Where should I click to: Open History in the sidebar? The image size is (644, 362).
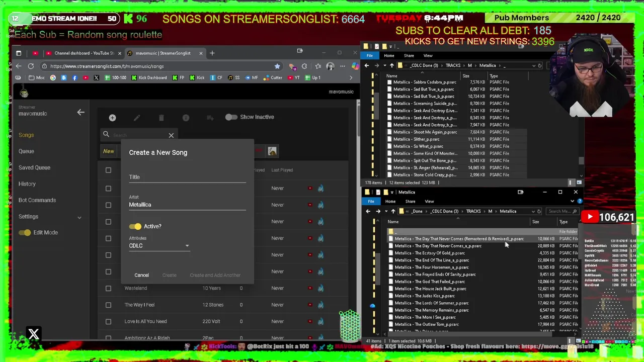tap(27, 184)
